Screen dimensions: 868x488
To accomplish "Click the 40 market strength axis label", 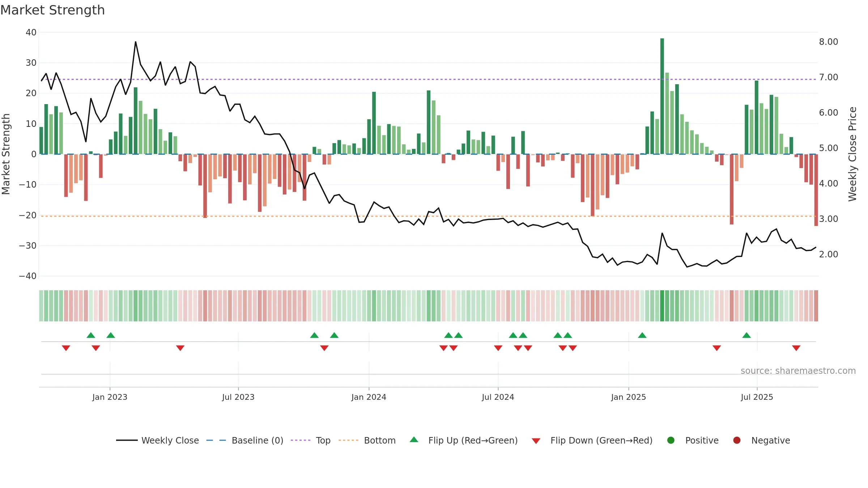I will [x=31, y=33].
